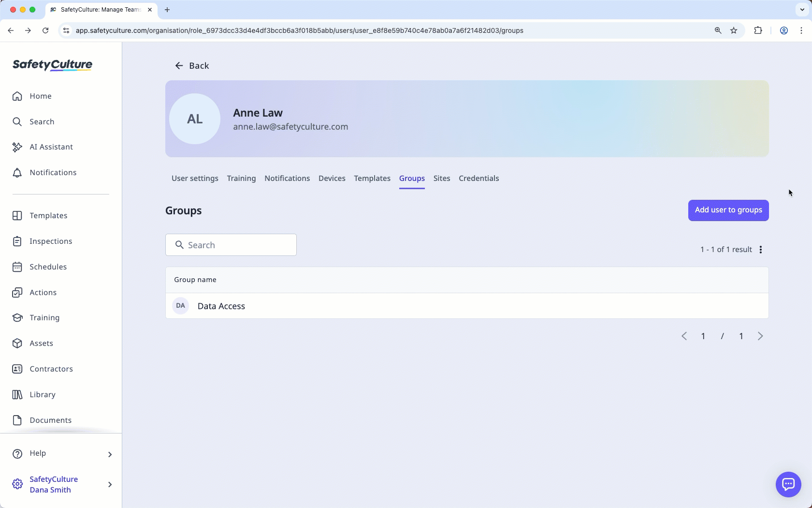Switch to the Templates profile tab
Viewport: 812px width, 508px height.
point(372,179)
